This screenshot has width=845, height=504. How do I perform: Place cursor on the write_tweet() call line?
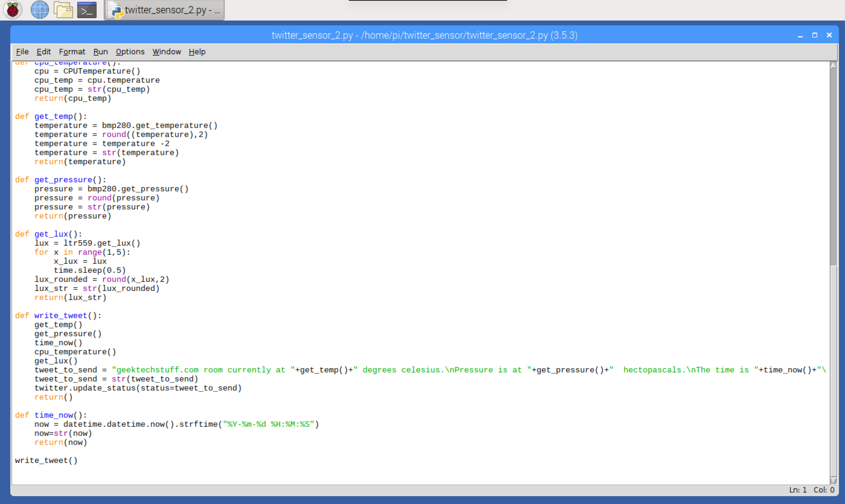[x=46, y=460]
